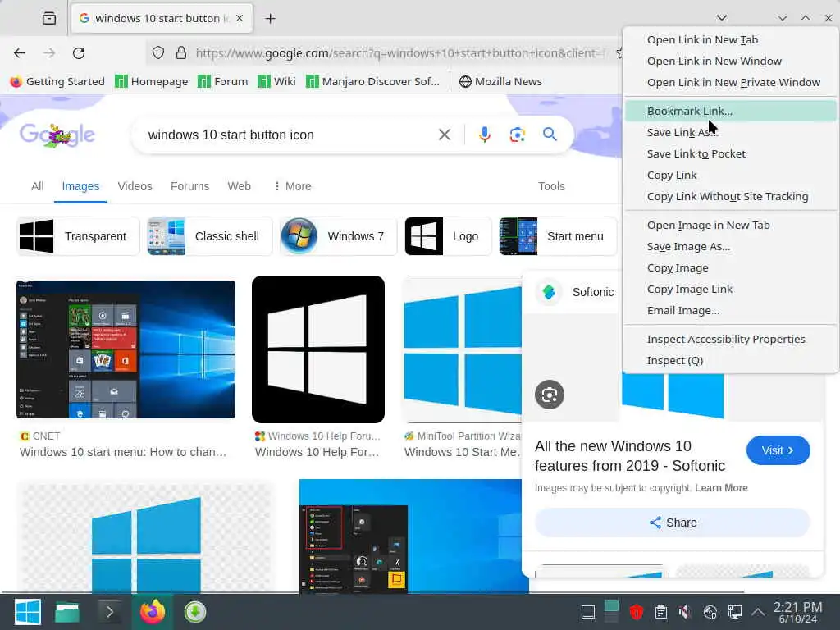Screen dimensions: 840x630
Task: Reload the page with the refresh icon
Action: click(79, 53)
